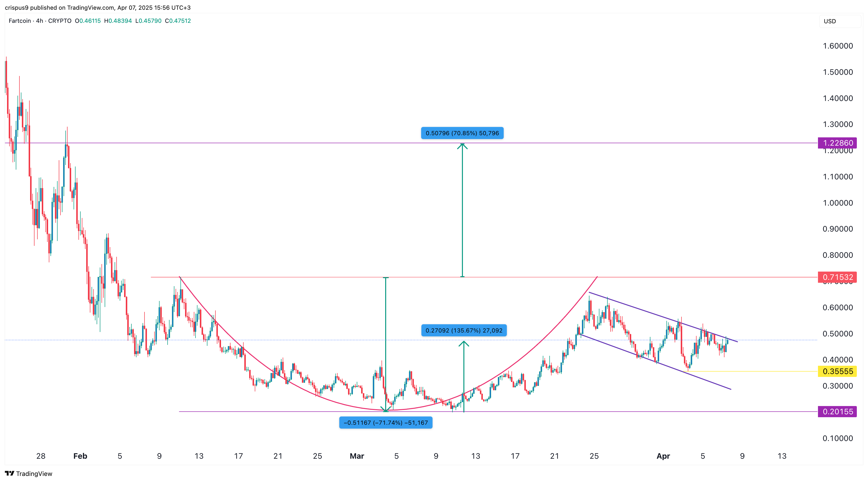Screen dimensions: 868x482
Task: Click the 1.22860 purple price label
Action: tap(837, 143)
